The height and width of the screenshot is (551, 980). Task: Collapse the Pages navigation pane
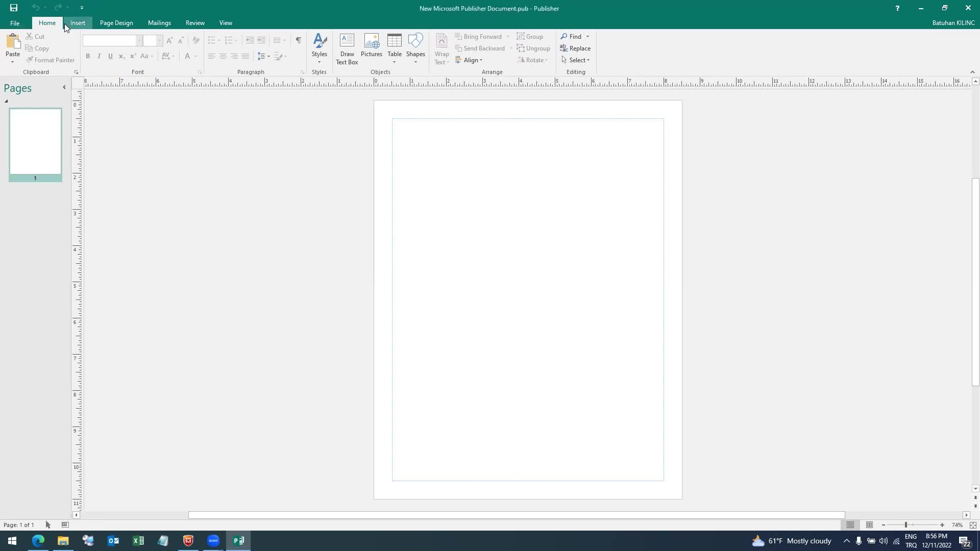(x=64, y=87)
